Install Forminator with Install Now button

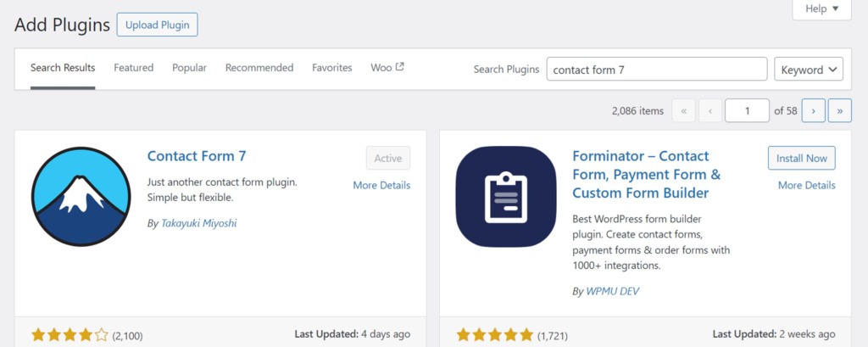[x=802, y=158]
